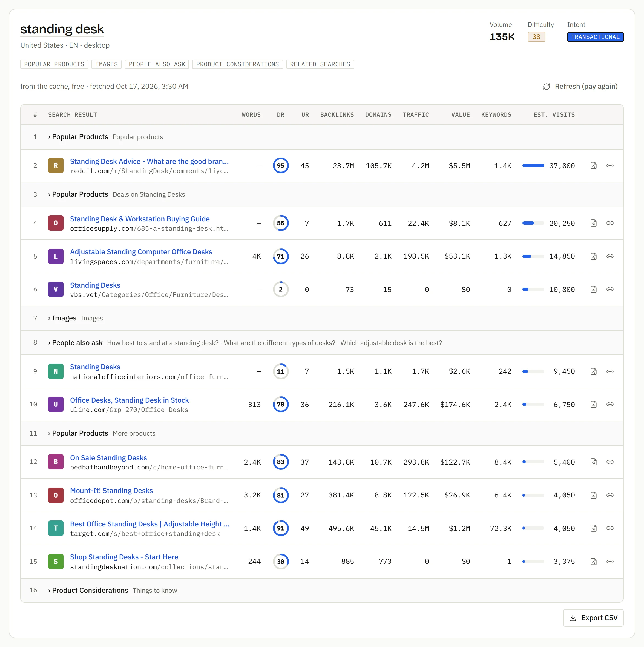This screenshot has height=647, width=644.
Task: Click the uline U favicon
Action: [x=56, y=404]
